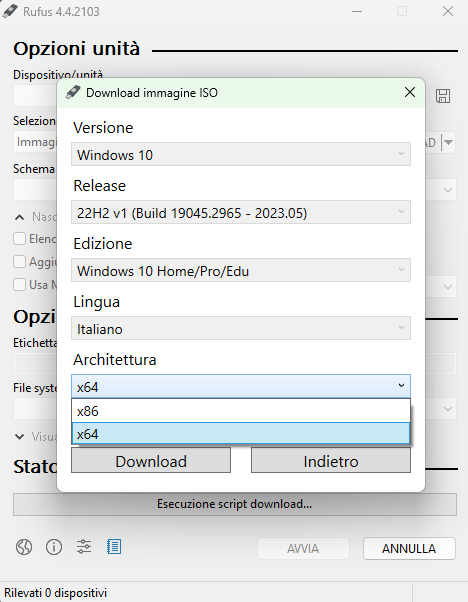Open the Rufus language globe icon
This screenshot has width=468, height=602.
click(24, 547)
